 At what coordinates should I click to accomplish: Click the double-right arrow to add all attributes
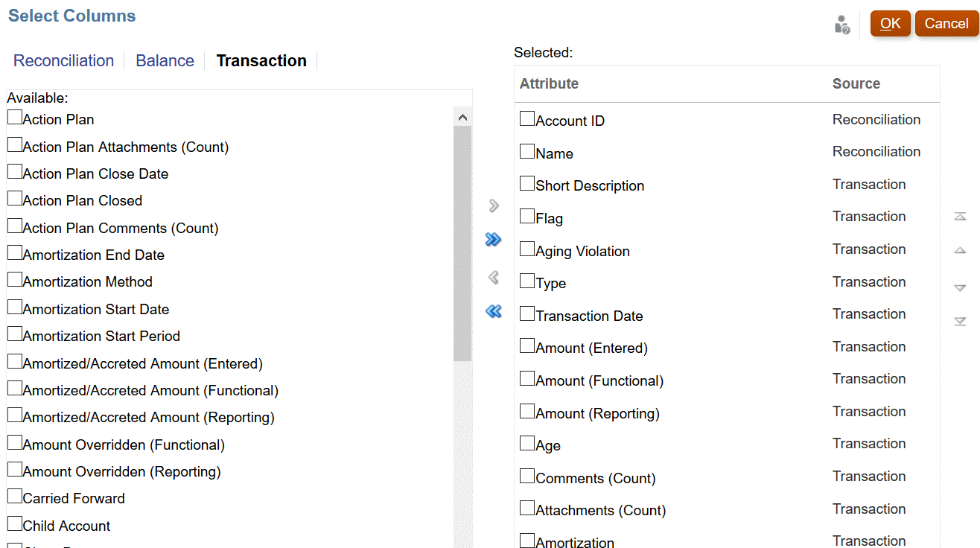493,240
